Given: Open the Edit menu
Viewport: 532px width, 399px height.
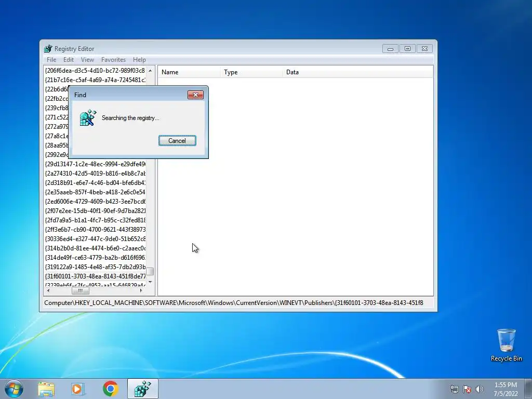Looking at the screenshot, I should point(68,59).
